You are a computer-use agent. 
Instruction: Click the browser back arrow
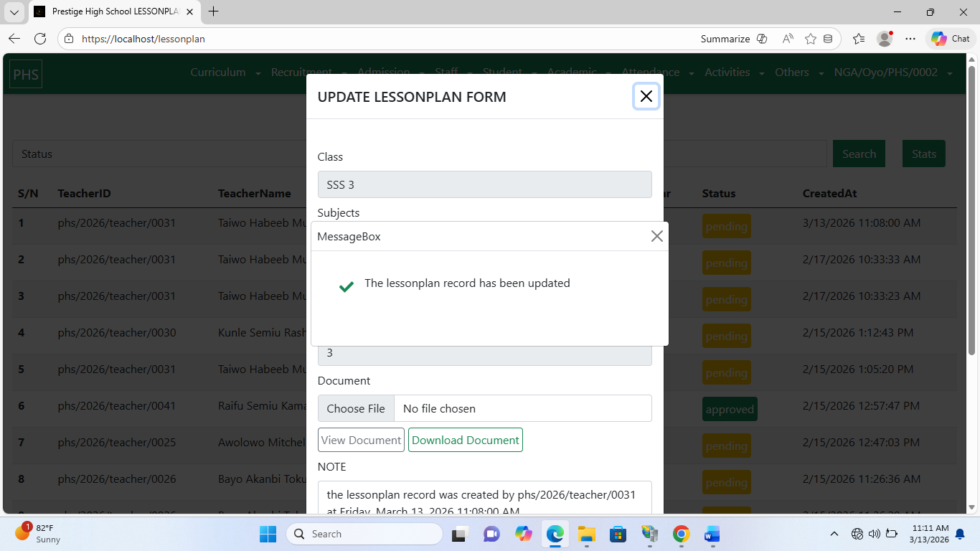click(14, 39)
